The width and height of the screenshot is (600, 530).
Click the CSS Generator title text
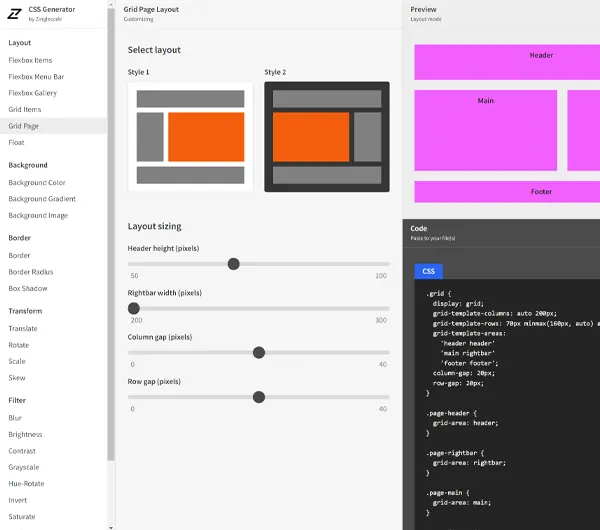pyautogui.click(x=52, y=9)
